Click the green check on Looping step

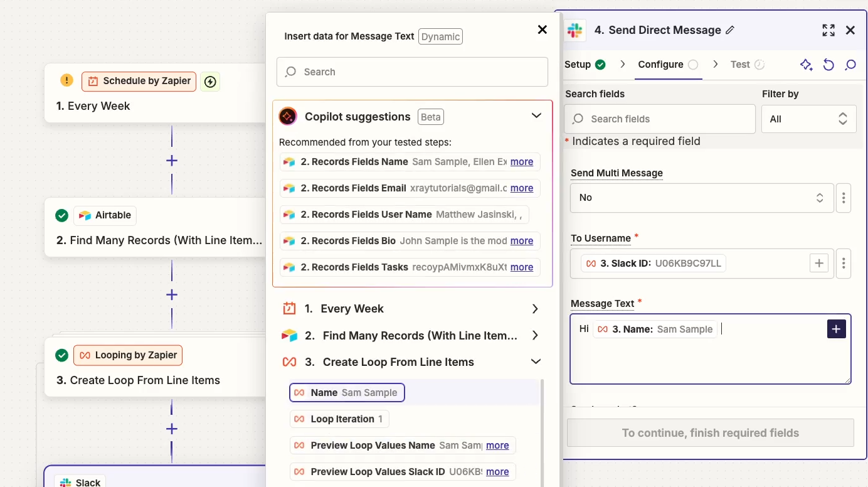(61, 355)
